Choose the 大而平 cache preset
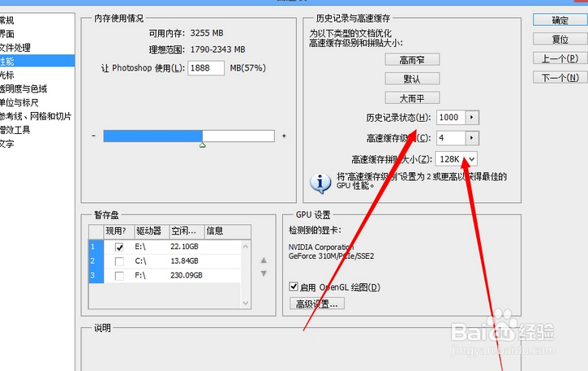The width and height of the screenshot is (588, 371). click(x=412, y=98)
